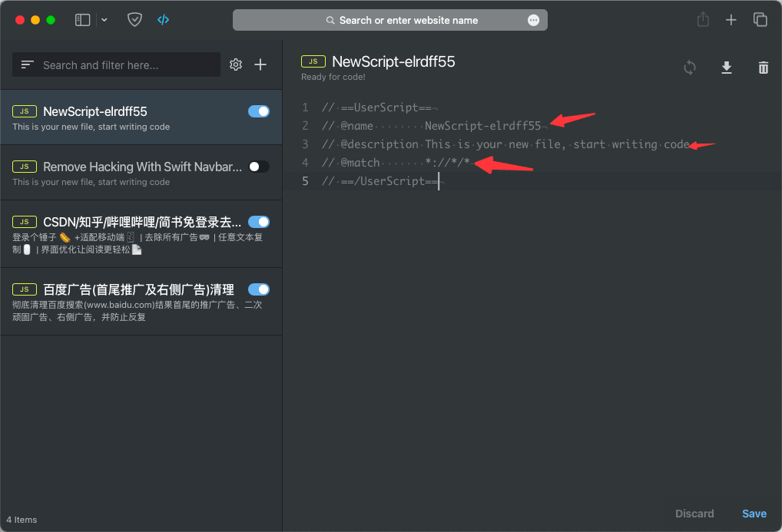Open the privacy shield icon
This screenshot has width=782, height=532.
[x=134, y=20]
